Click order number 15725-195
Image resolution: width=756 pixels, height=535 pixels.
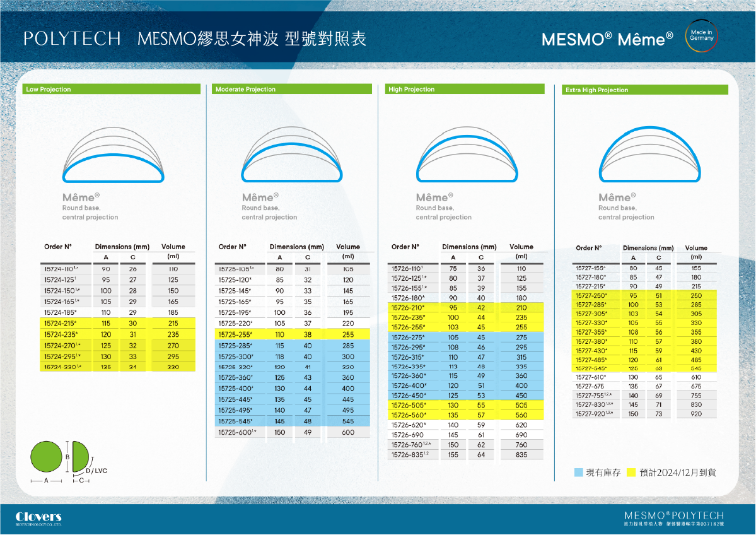tap(235, 312)
